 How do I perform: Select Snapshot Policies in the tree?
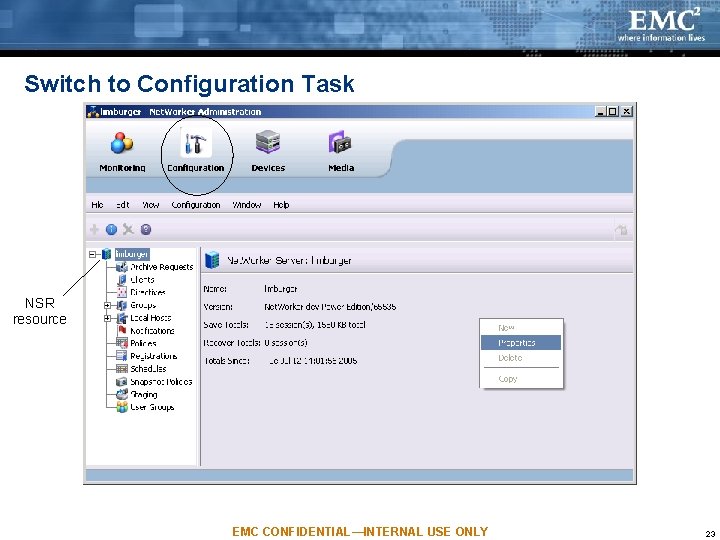(x=161, y=382)
